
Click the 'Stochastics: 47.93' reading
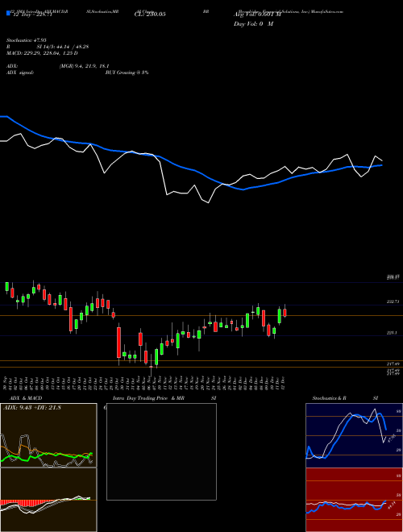click(26, 40)
